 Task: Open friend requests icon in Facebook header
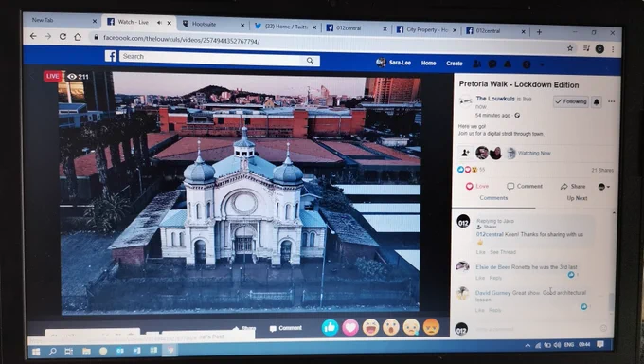476,64
